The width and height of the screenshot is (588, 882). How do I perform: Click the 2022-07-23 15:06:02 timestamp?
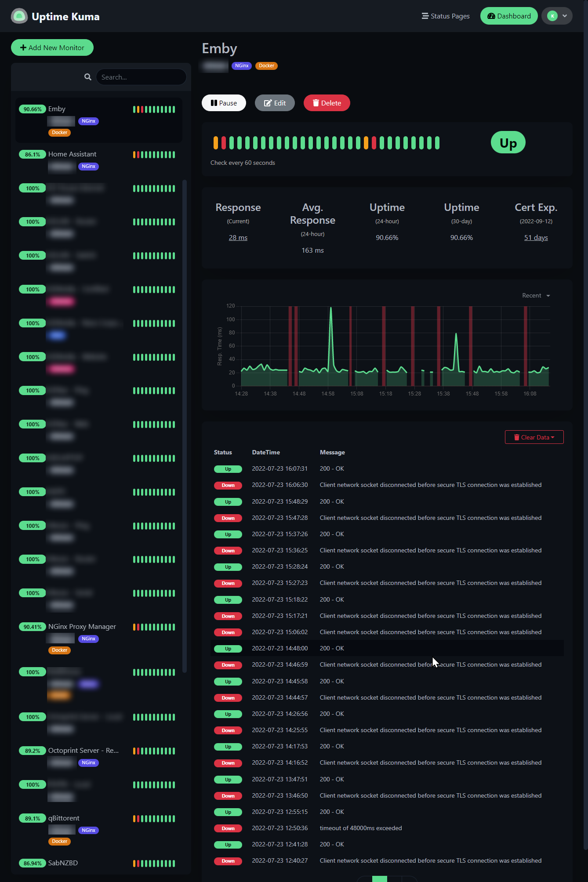tap(280, 632)
